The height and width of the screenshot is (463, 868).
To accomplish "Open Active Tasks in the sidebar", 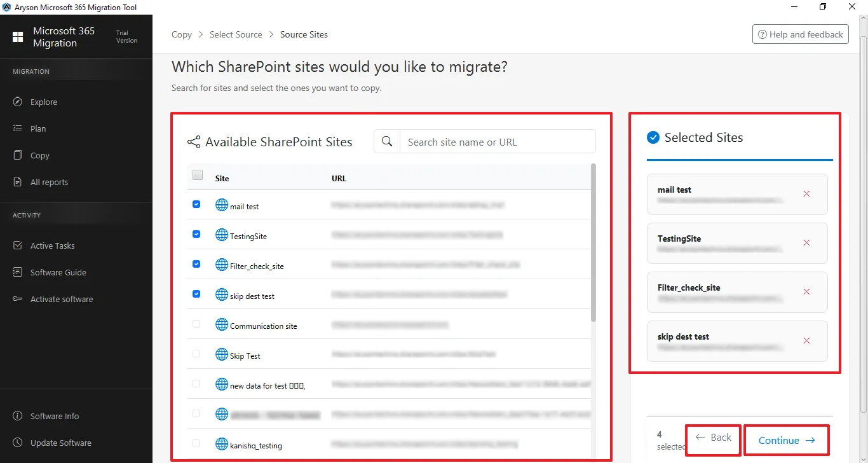I will coord(52,245).
